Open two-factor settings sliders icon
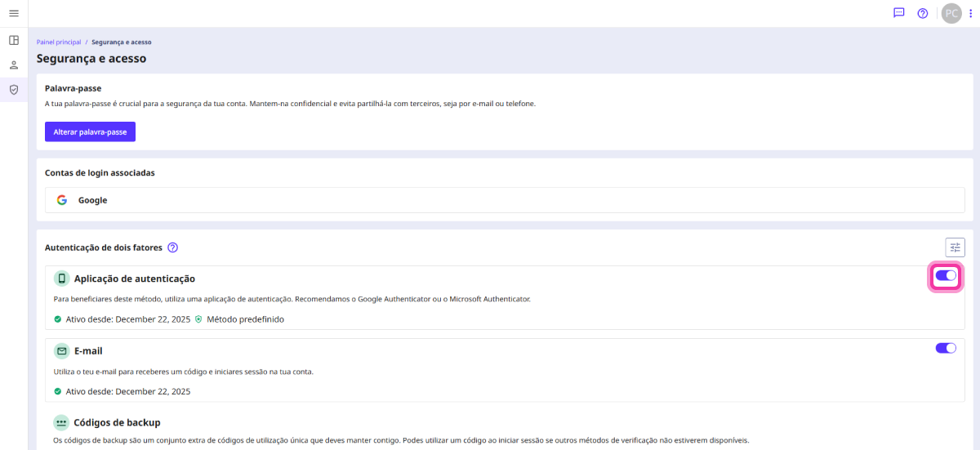This screenshot has height=450, width=980. [x=955, y=247]
